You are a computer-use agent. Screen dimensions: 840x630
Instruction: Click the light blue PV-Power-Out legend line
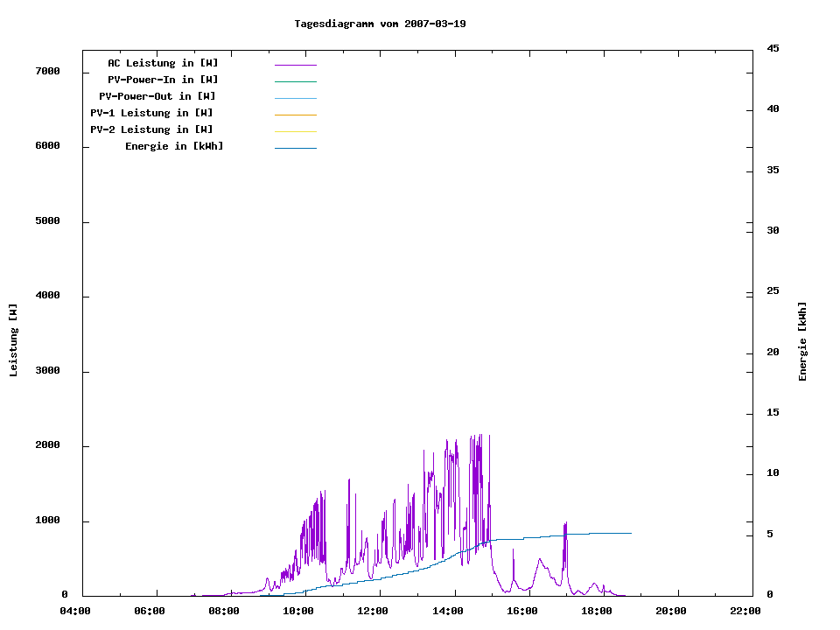pos(295,98)
